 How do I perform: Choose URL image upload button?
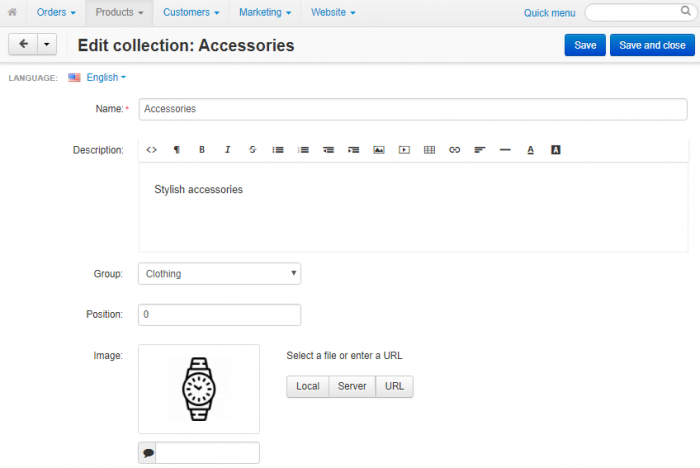click(394, 386)
